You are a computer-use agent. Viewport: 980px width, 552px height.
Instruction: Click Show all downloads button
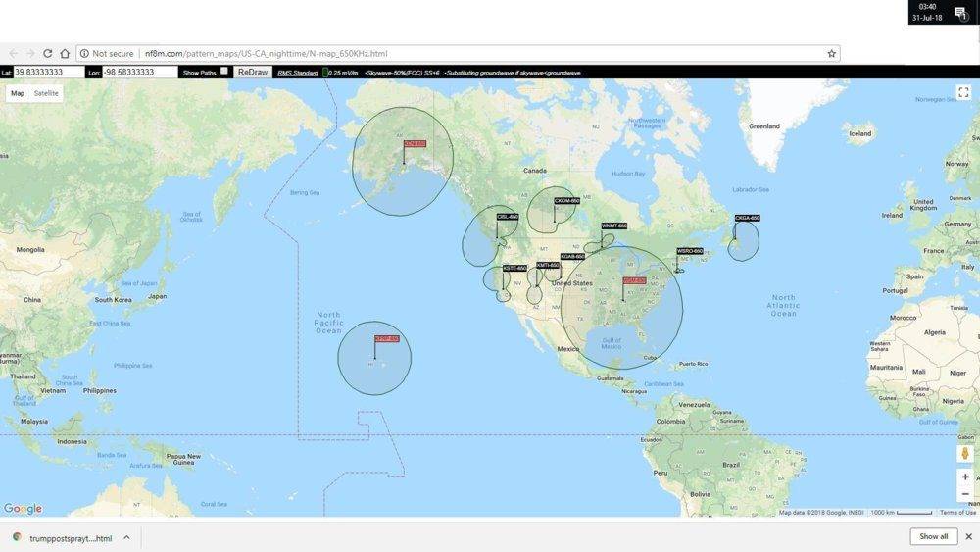pyautogui.click(x=933, y=536)
